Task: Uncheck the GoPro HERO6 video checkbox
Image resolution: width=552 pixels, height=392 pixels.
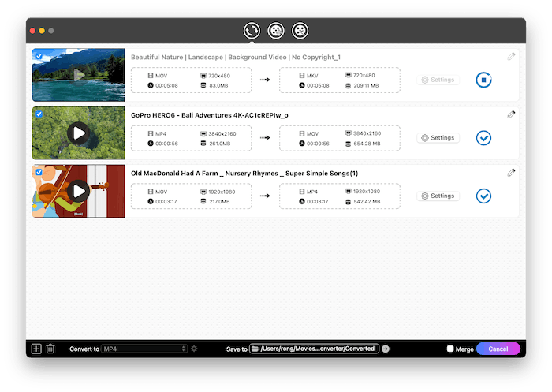Action: click(39, 114)
